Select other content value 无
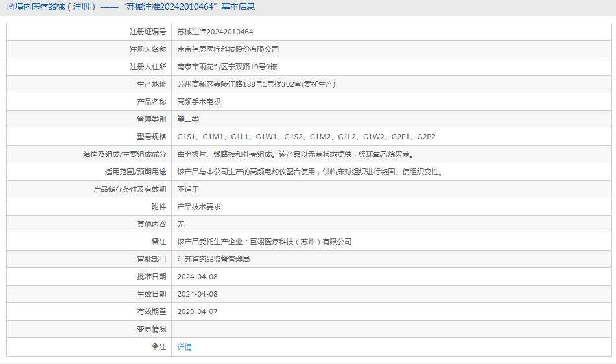The height and width of the screenshot is (364, 616). (x=181, y=224)
